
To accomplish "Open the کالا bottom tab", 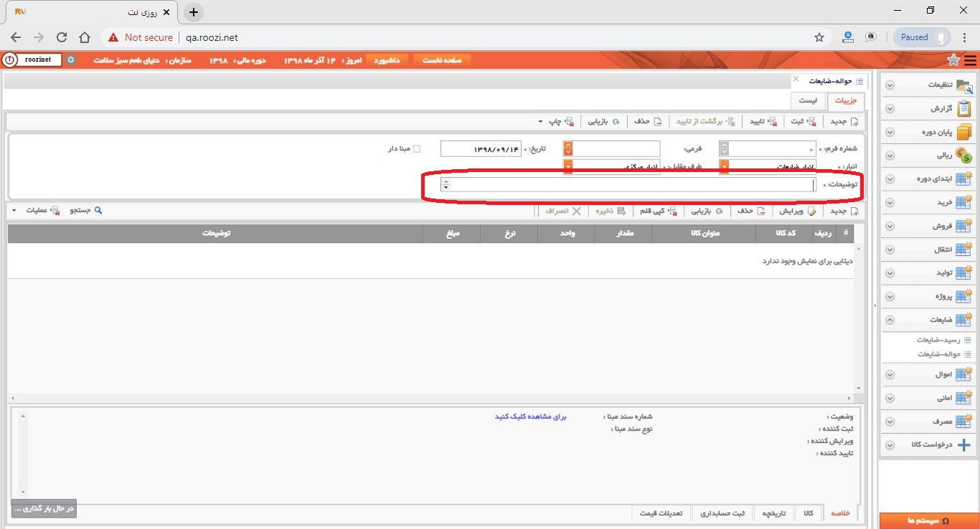I will 809,513.
